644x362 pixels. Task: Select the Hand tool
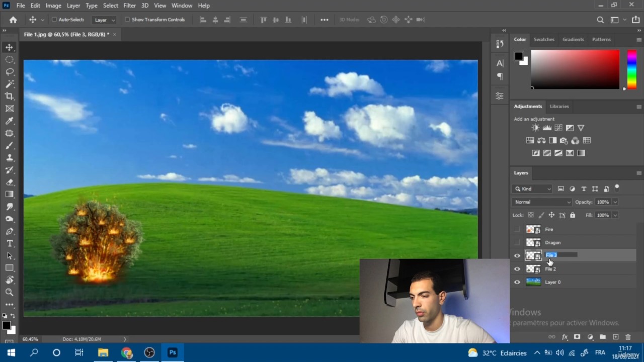click(x=10, y=280)
